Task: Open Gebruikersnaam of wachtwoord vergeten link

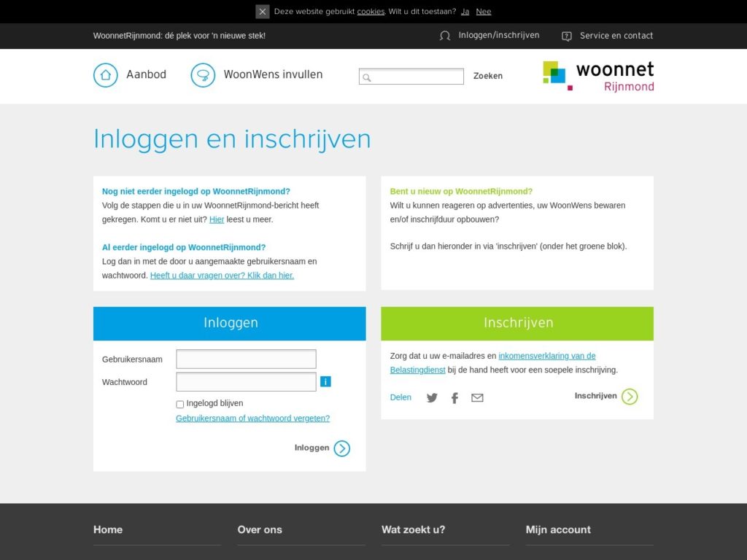Action: coord(252,418)
